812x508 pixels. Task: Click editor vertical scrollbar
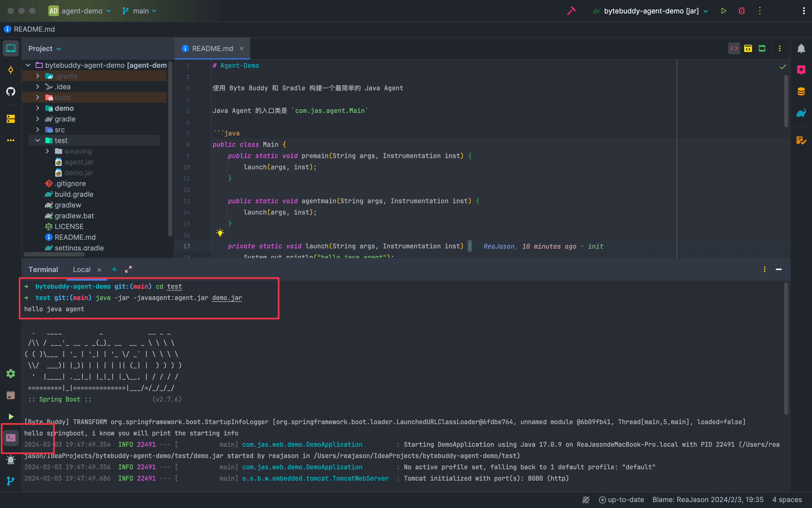786,101
